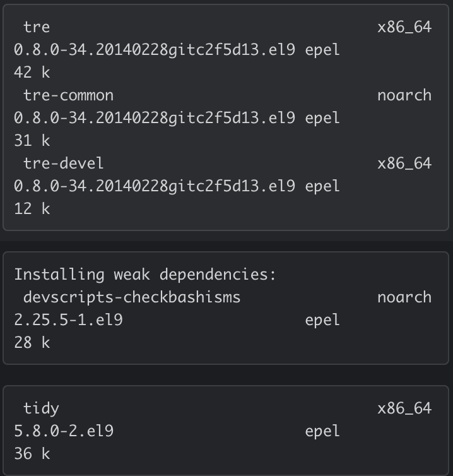Screen dimensions: 453x476
Task: Select the 28 k size text
Action: pyautogui.click(x=32, y=343)
